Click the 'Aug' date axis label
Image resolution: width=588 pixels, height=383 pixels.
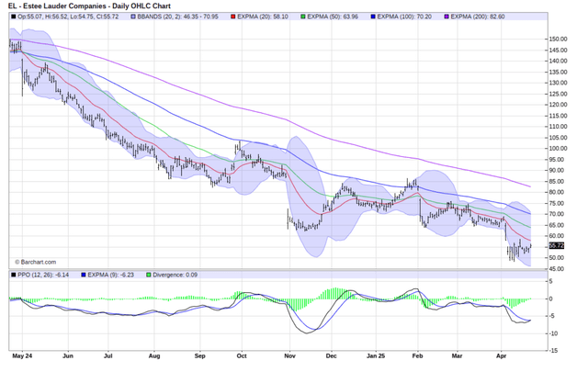pos(154,356)
